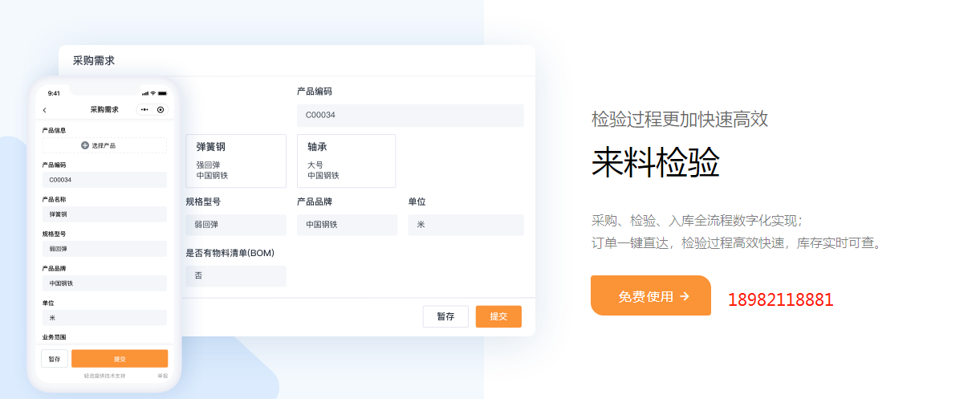Click the 采购、检验、入库全流程数字化实现 description line

[697, 220]
